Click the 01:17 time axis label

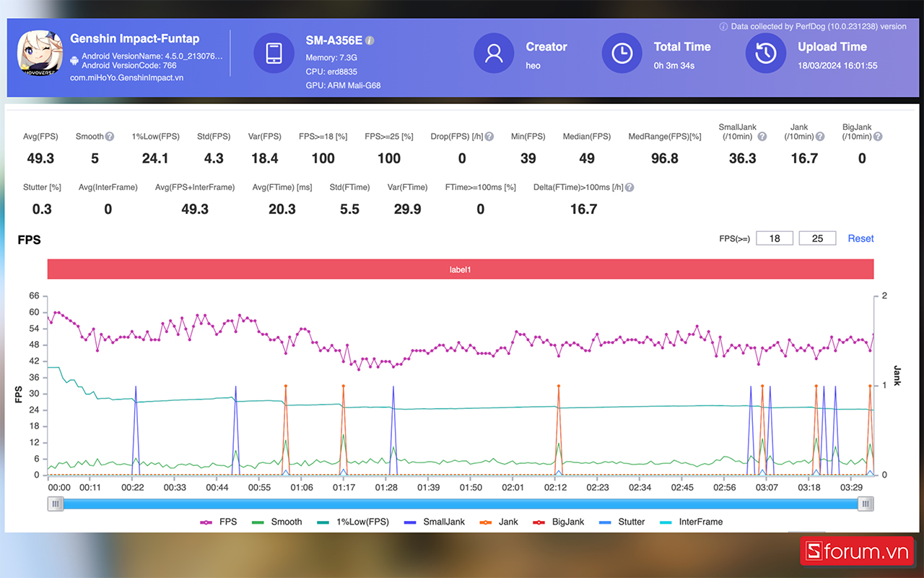point(344,488)
